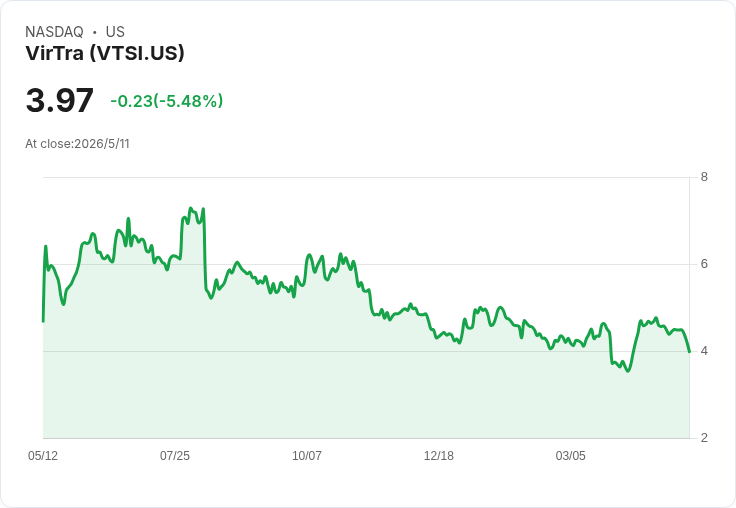Screen dimensions: 736x508
Task: Click the y-axis label 4
Action: pos(704,351)
